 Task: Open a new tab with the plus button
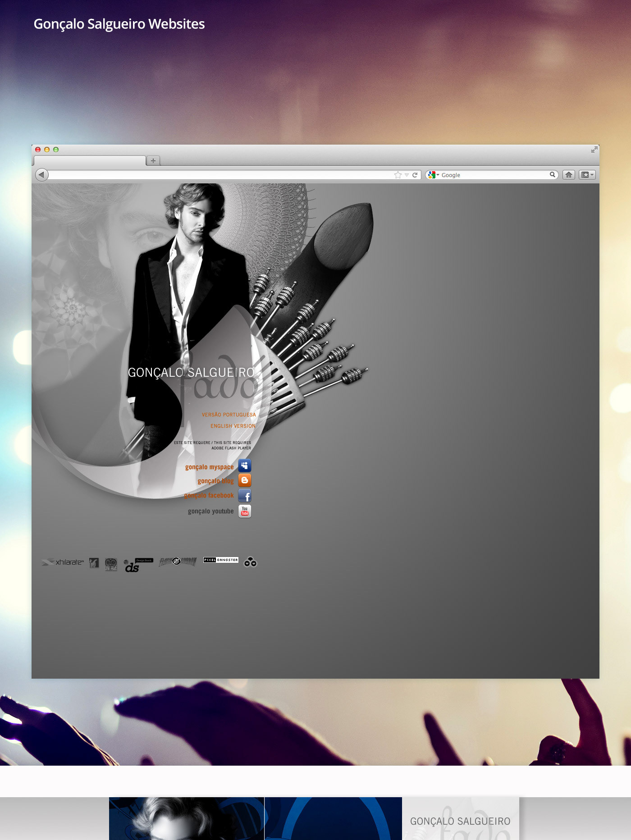(x=153, y=160)
